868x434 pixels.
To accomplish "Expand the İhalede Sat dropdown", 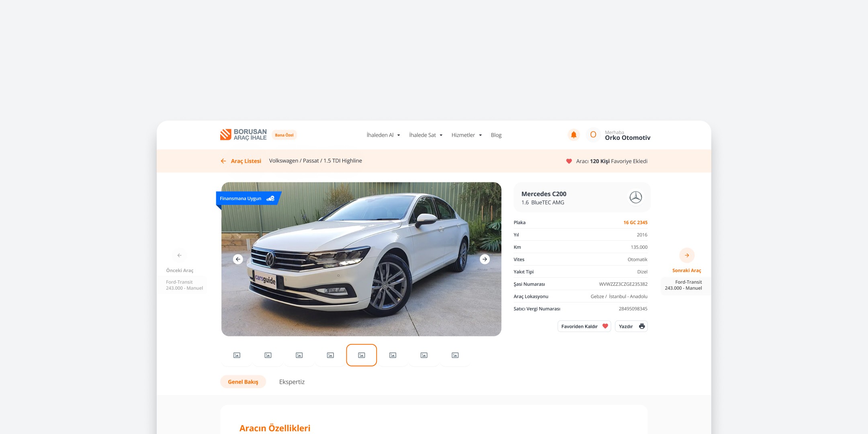I will (426, 135).
